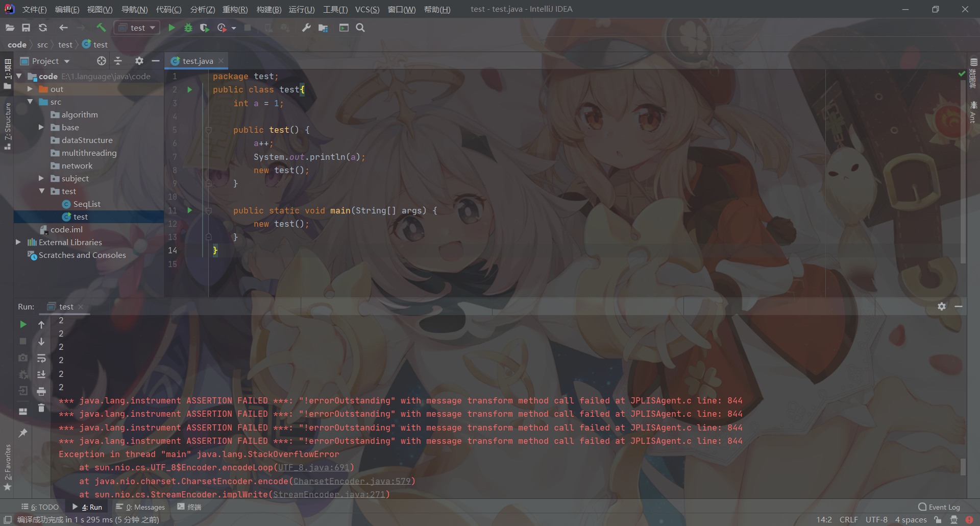This screenshot has height=526, width=980.
Task: Select the multithreading package
Action: pyautogui.click(x=89, y=153)
